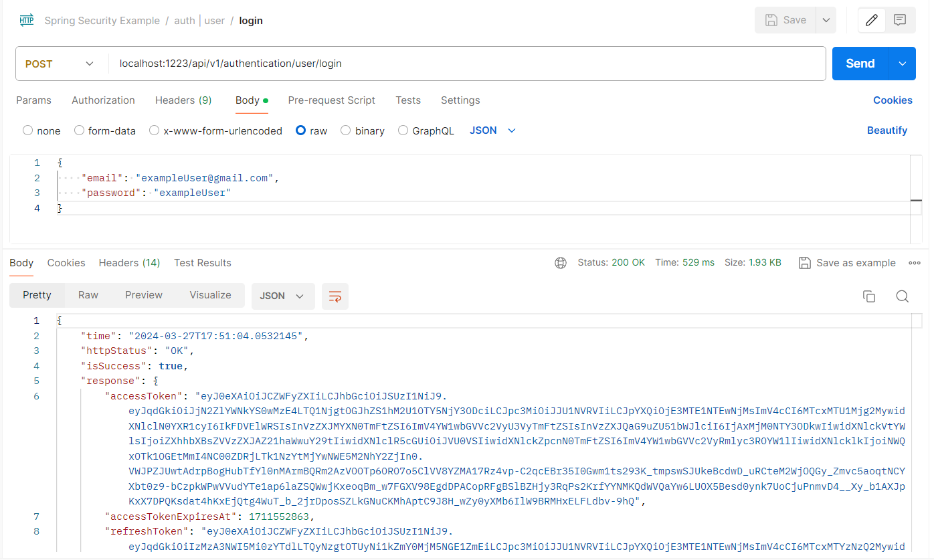The width and height of the screenshot is (934, 560).
Task: Click the blue Send button
Action: [x=860, y=64]
